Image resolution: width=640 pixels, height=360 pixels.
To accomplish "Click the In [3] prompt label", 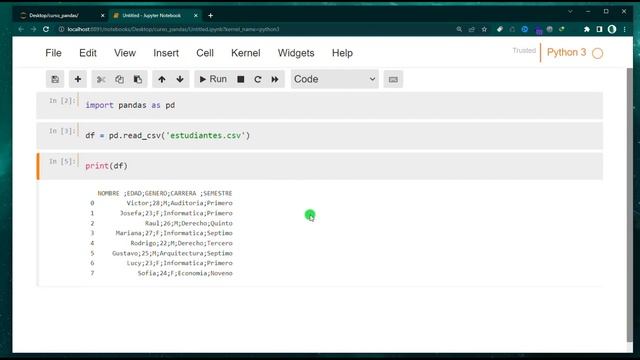I will click(62, 131).
